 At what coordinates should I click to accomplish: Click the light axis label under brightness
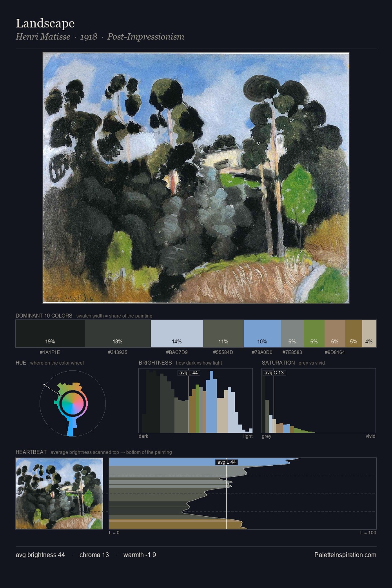pyautogui.click(x=248, y=436)
